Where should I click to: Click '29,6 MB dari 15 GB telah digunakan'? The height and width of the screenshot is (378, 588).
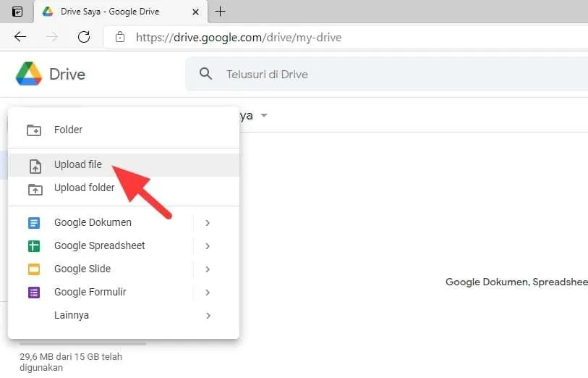[x=71, y=362]
